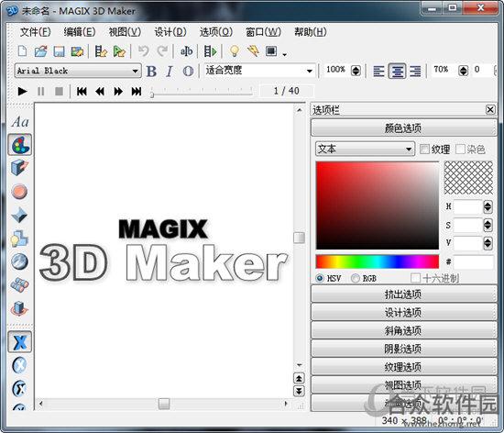Screen dimensions: 504x433
Task: Click the New document icon
Action: point(23,51)
